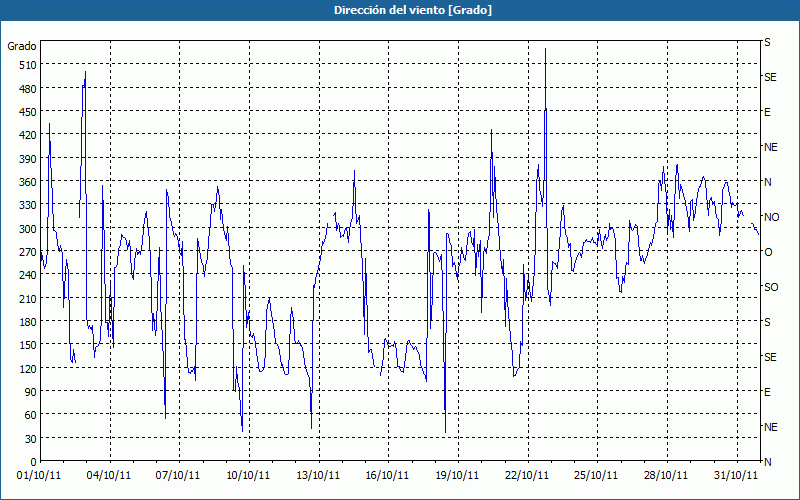The height and width of the screenshot is (500, 800).
Task: Click the date label 31/10/11
Action: pyautogui.click(x=736, y=476)
